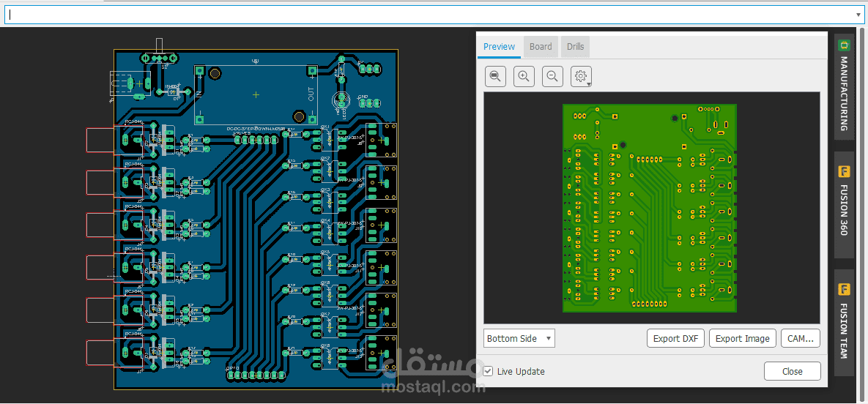The width and height of the screenshot is (868, 404).
Task: Open the CAM... processor button
Action: tap(801, 338)
